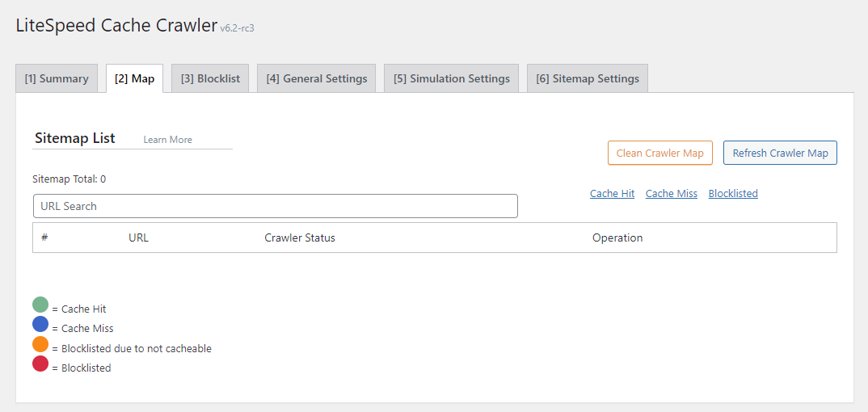The image size is (868, 412).
Task: Click the Learn More link
Action: (x=167, y=140)
